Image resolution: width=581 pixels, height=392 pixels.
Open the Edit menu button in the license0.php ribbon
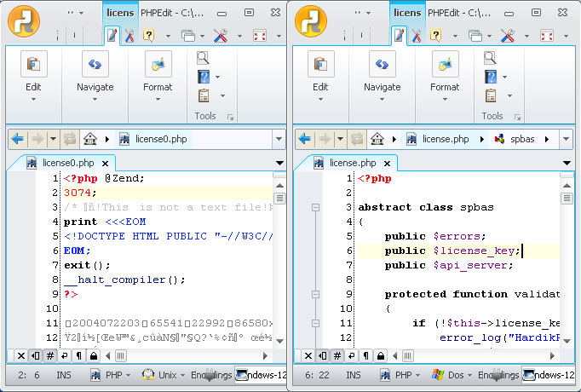click(x=33, y=77)
